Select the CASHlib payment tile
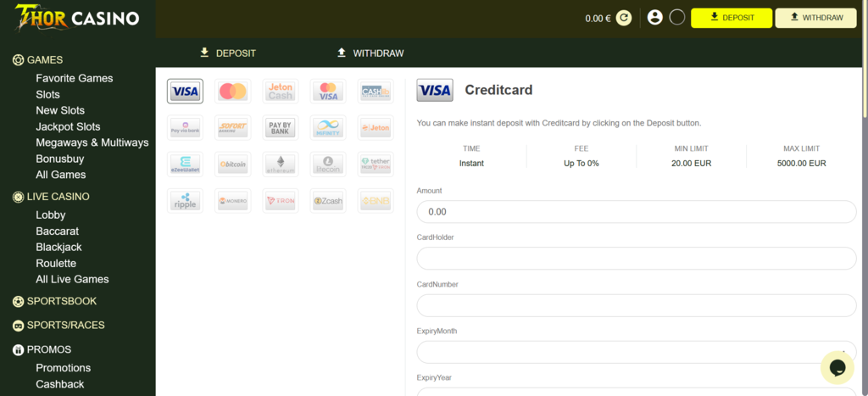 376,92
